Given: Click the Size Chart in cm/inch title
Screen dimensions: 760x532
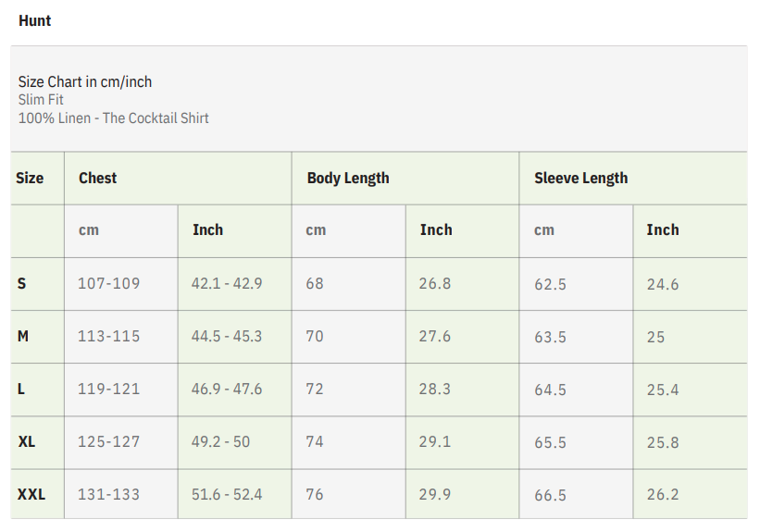Looking at the screenshot, I should (85, 81).
